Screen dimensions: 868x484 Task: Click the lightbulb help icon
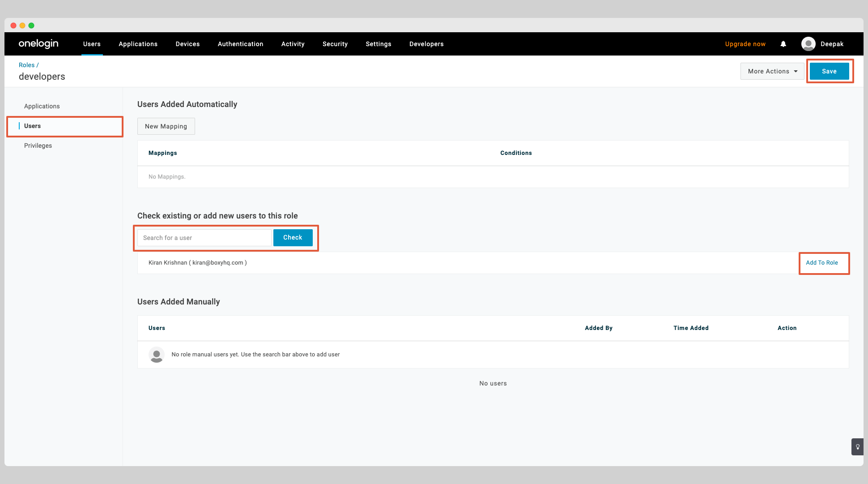857,447
